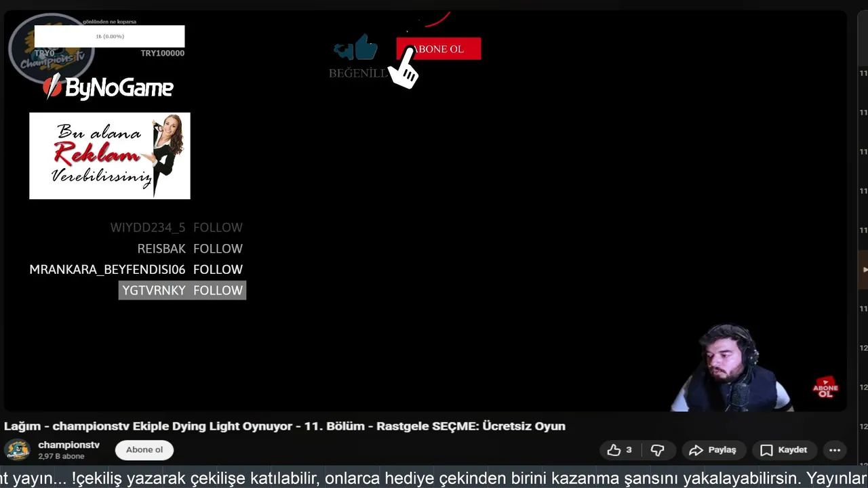Click the ByNoGame logo in video

tap(108, 87)
